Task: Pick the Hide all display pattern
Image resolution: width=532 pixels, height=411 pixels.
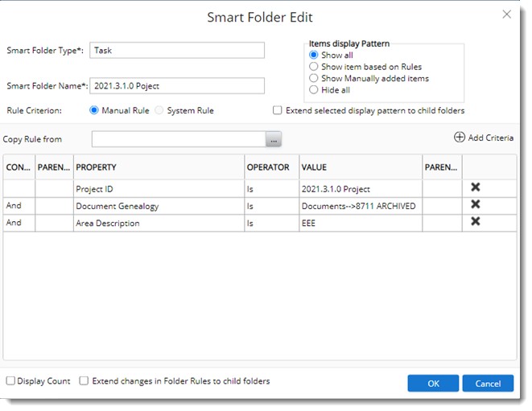Action: tap(315, 90)
